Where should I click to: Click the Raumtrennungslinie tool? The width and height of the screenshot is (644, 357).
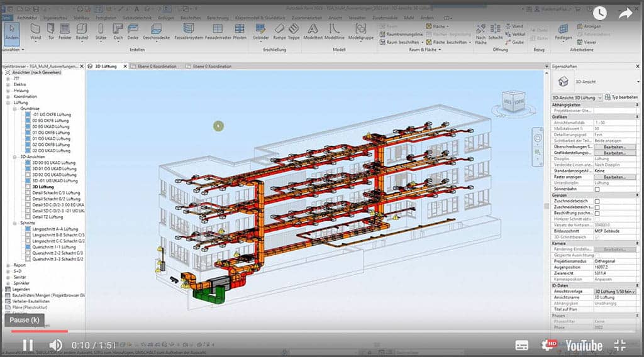click(x=401, y=34)
